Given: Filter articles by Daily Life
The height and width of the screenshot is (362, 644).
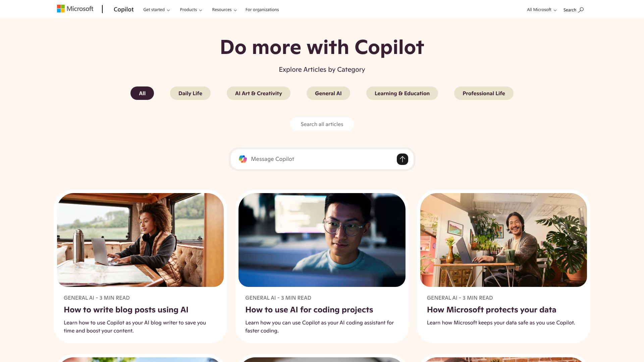Looking at the screenshot, I should point(190,93).
